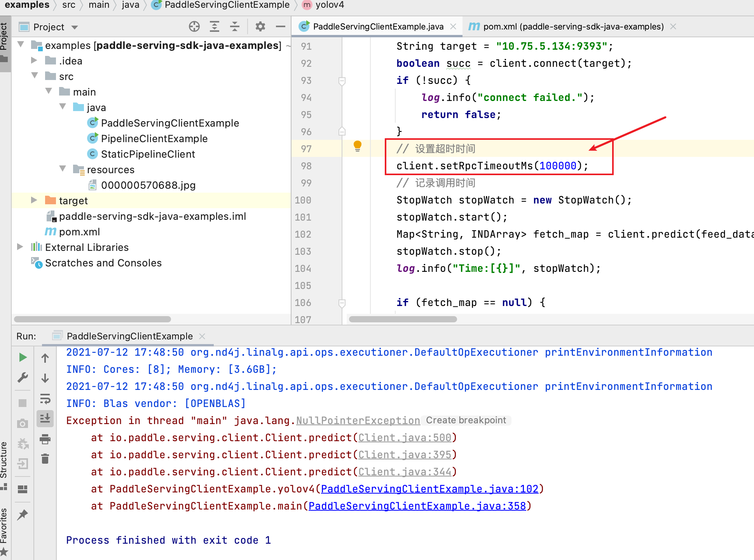Image resolution: width=754 pixels, height=560 pixels.
Task: Expand the .idea folder
Action: coord(34,61)
